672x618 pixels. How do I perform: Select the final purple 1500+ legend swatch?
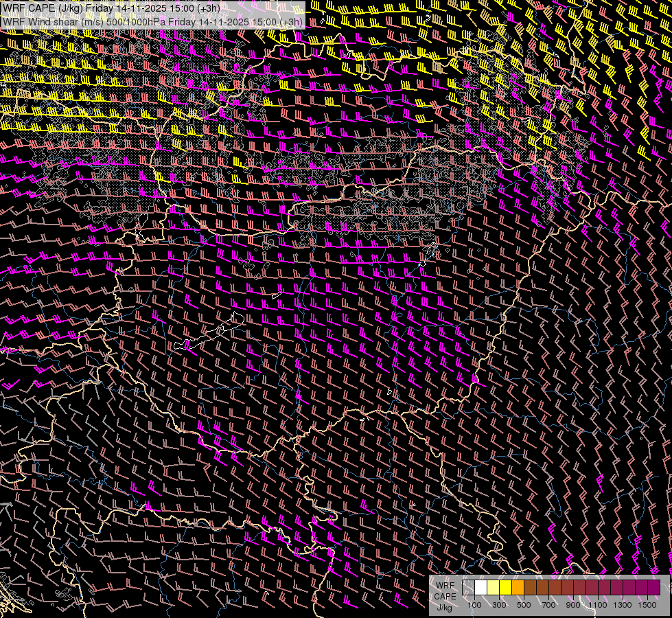tap(653, 588)
